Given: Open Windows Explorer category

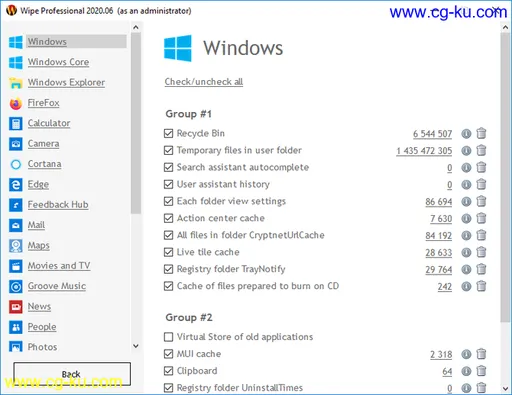Looking at the screenshot, I should coord(66,82).
